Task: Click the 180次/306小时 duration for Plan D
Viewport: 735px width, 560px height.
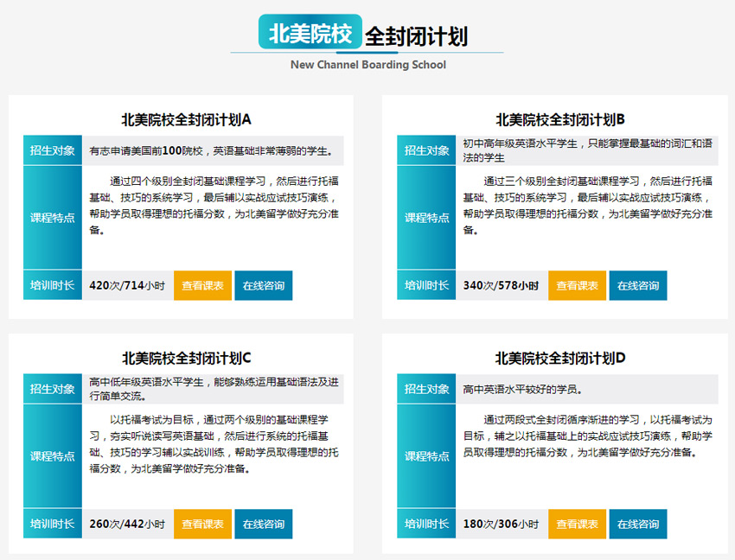Action: coord(499,524)
